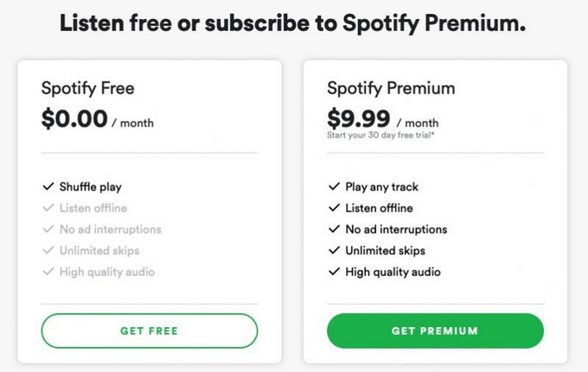Select the Spotify Free plan title

[x=88, y=88]
